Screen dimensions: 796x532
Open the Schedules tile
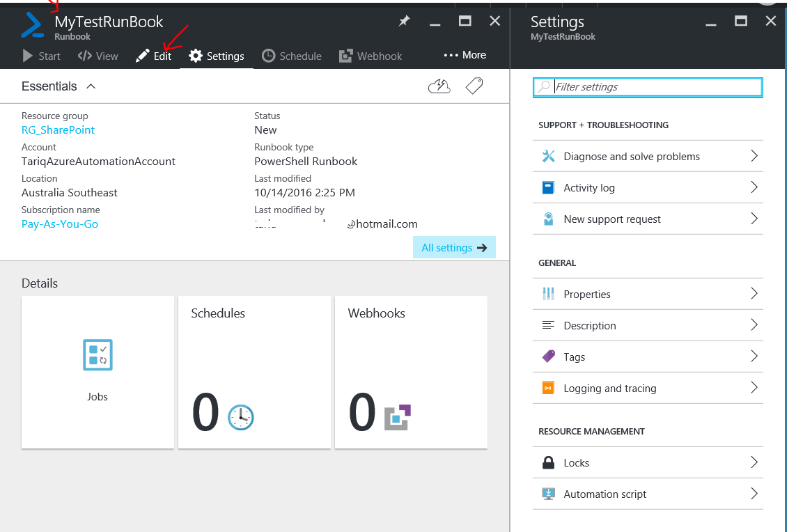pos(254,372)
